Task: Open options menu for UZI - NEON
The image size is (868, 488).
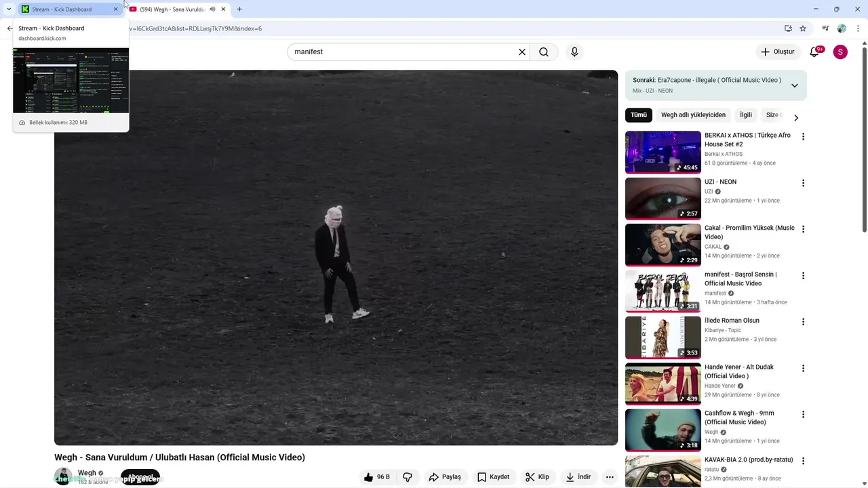Action: click(x=803, y=183)
